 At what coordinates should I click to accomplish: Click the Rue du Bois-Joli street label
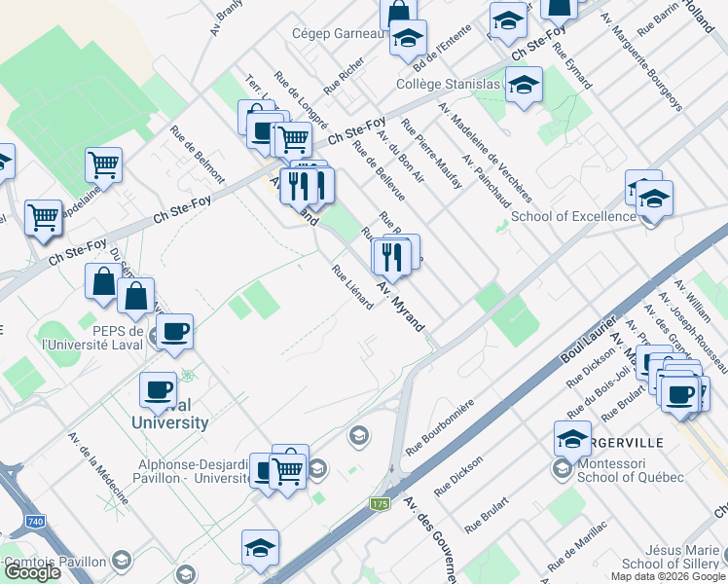(x=599, y=392)
